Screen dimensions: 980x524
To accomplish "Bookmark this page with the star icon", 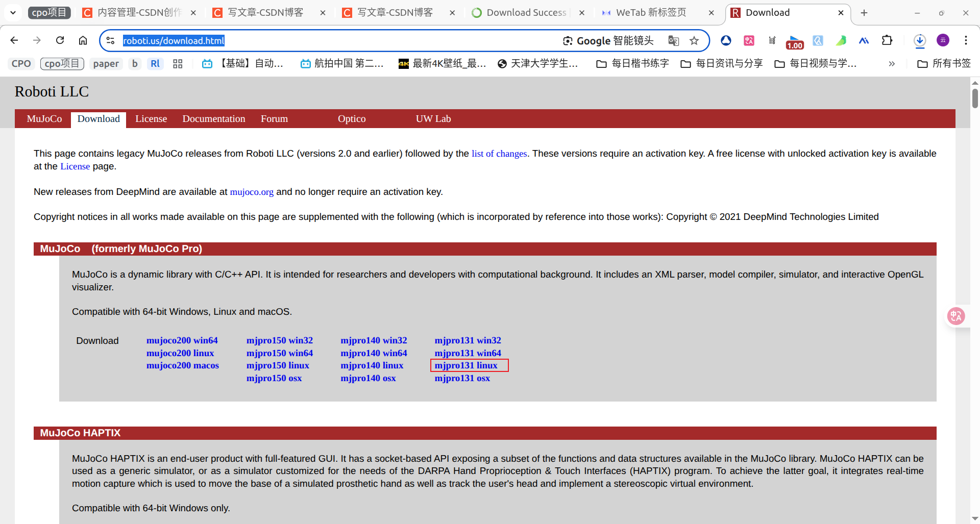I will tap(694, 41).
